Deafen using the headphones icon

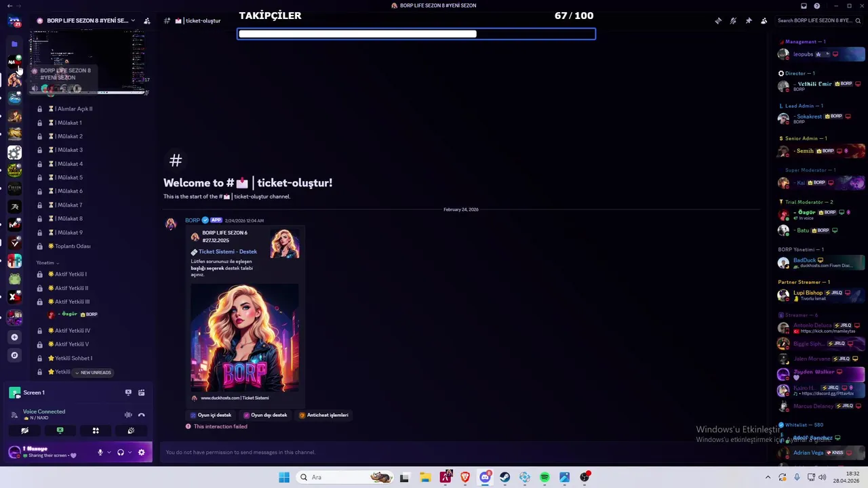coord(121,452)
